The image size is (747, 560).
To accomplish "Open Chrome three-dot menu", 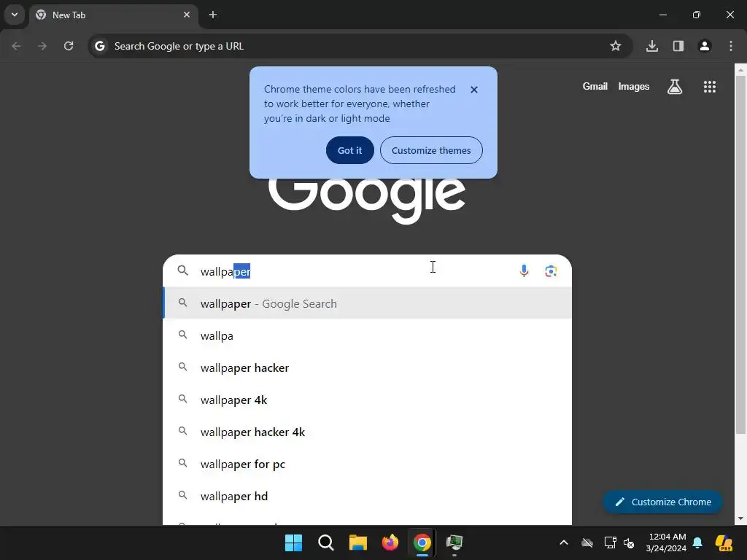I will [x=731, y=46].
